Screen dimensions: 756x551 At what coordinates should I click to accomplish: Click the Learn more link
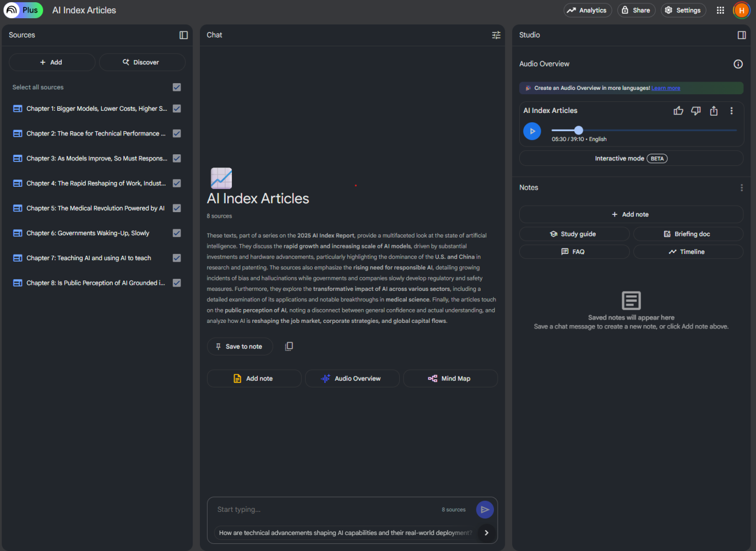[x=665, y=88]
